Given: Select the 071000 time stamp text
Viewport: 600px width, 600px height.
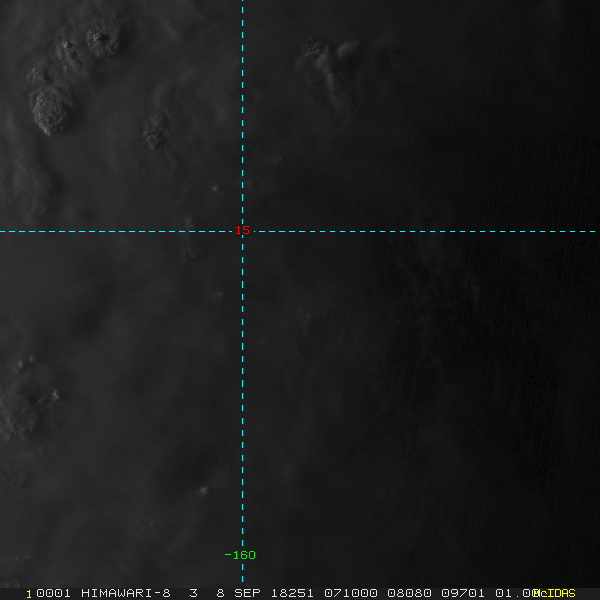Looking at the screenshot, I should (349, 592).
